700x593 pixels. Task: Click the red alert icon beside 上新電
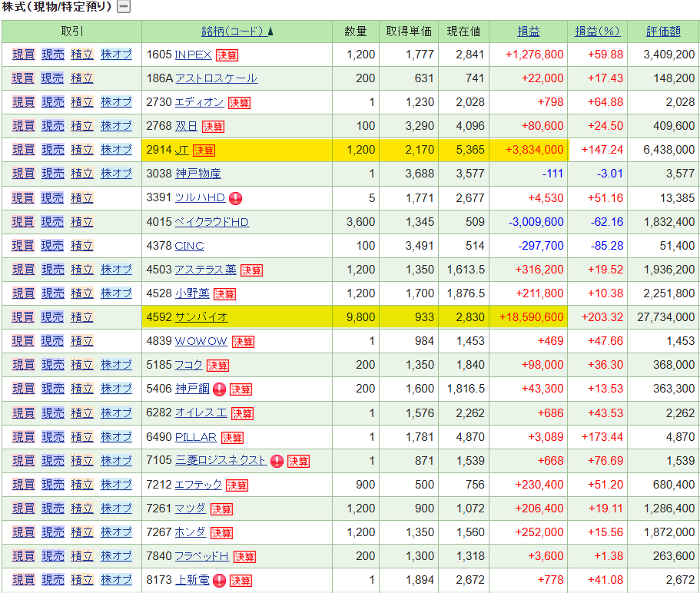pos(219,581)
